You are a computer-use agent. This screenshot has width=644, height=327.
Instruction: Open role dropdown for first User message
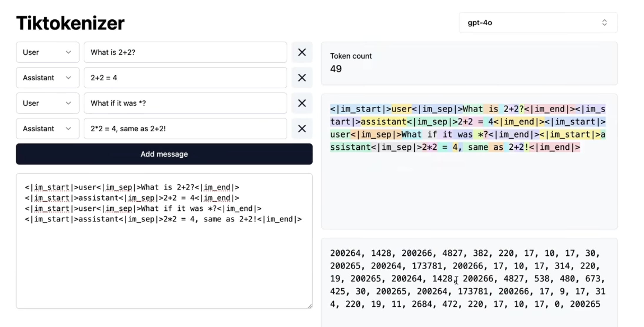(48, 52)
